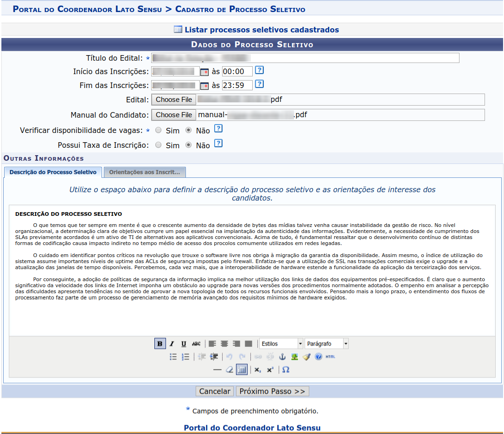The width and height of the screenshot is (504, 434).
Task: Toggle bold formatting in the editor
Action: coord(160,344)
